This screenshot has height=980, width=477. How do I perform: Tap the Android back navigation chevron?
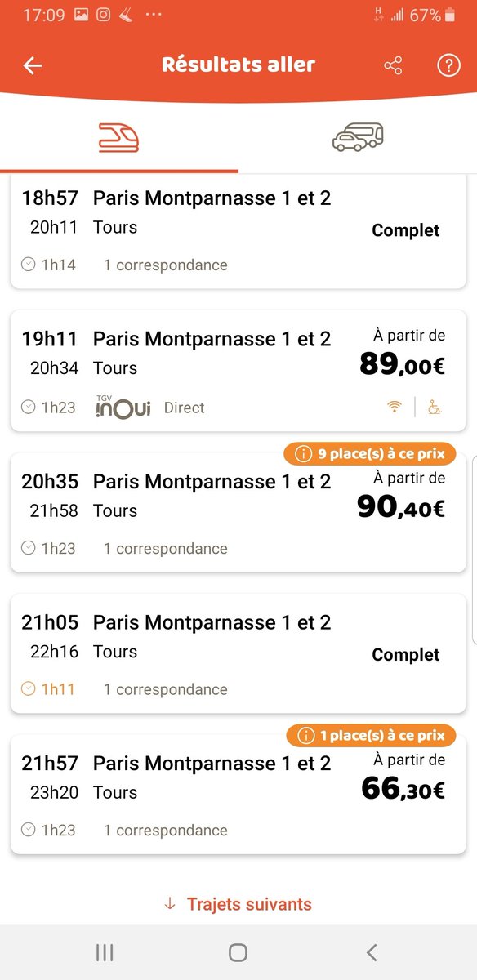click(372, 952)
